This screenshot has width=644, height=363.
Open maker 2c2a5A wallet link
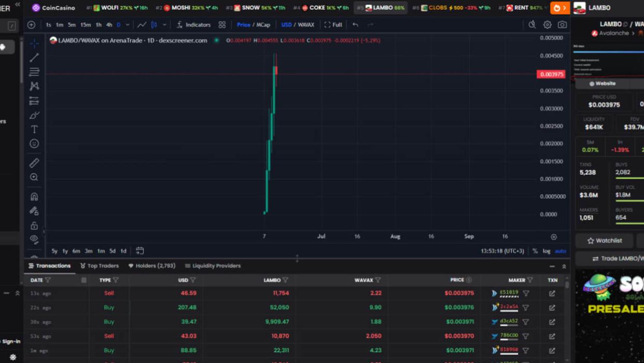point(509,307)
